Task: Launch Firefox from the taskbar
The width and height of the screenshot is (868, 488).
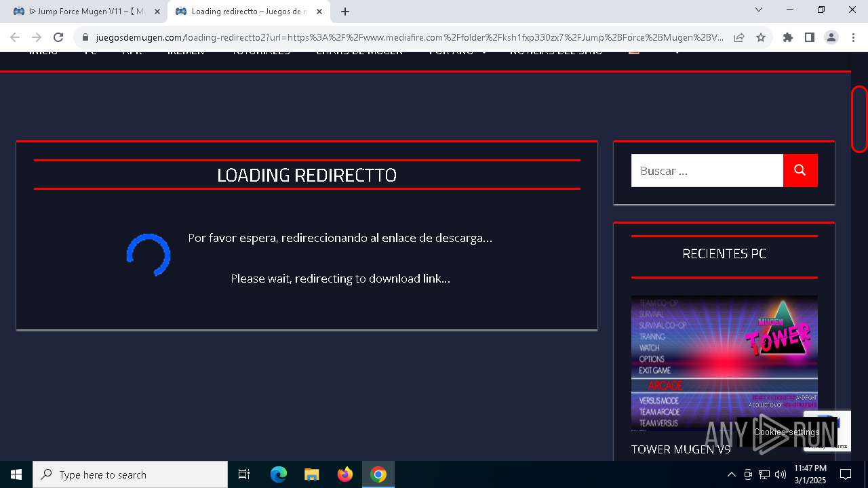Action: [345, 474]
